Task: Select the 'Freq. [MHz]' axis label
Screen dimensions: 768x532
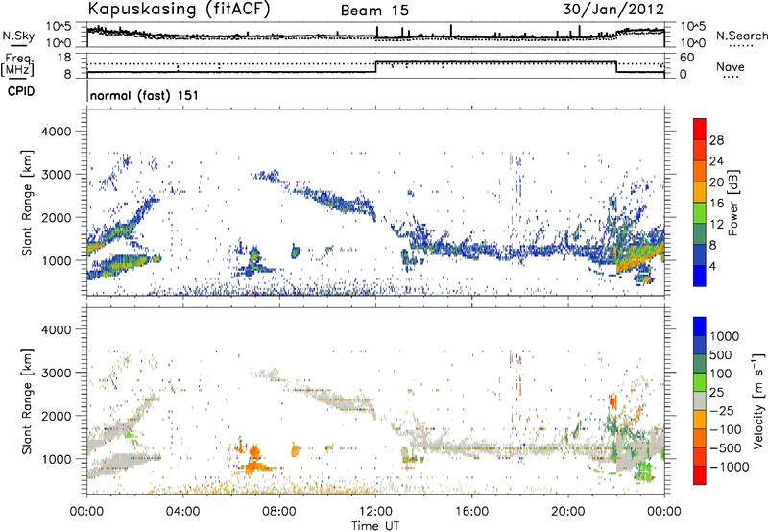Action: pos(18,65)
